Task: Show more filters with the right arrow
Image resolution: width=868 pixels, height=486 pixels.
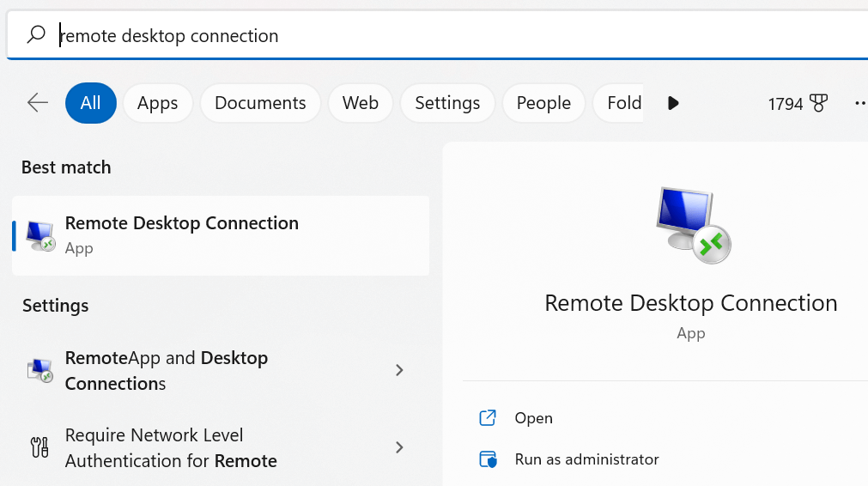Action: [673, 103]
